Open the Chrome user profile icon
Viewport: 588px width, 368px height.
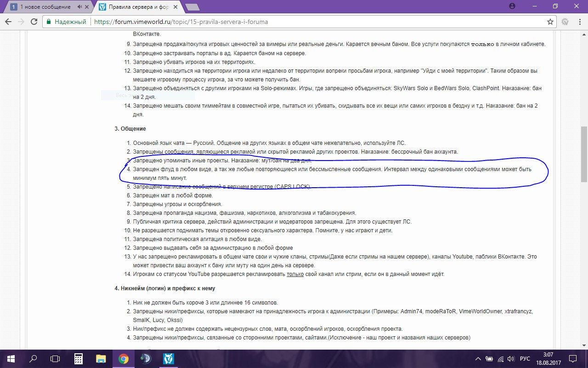pos(513,6)
